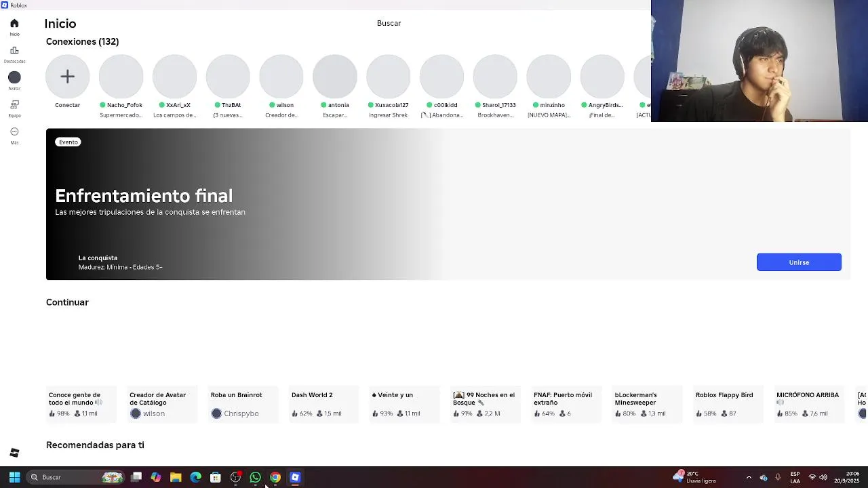Open the Equipo sidebar icon
Screen dimensions: 868x488
click(14, 105)
